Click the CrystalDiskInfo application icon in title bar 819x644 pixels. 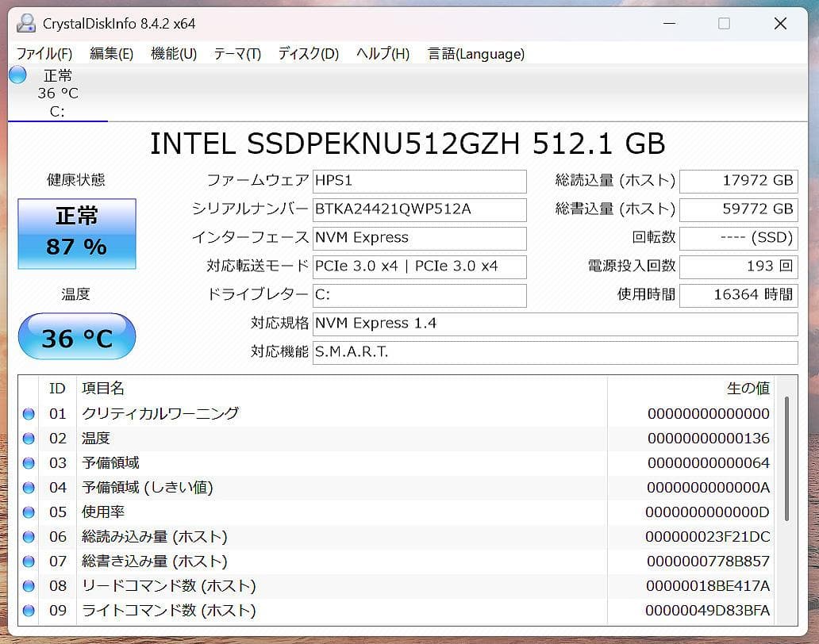click(25, 24)
